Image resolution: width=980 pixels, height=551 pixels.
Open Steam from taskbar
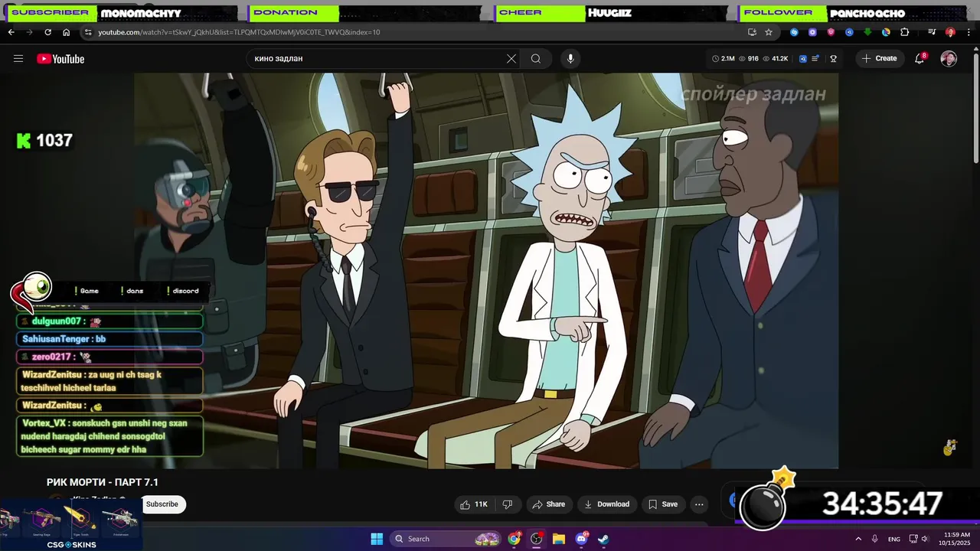pyautogui.click(x=603, y=539)
